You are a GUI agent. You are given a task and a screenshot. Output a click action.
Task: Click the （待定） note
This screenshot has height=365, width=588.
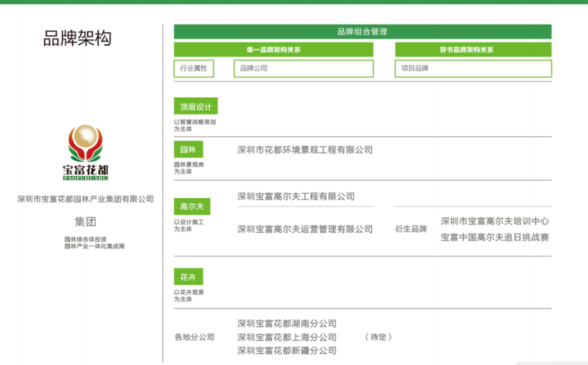(x=378, y=337)
